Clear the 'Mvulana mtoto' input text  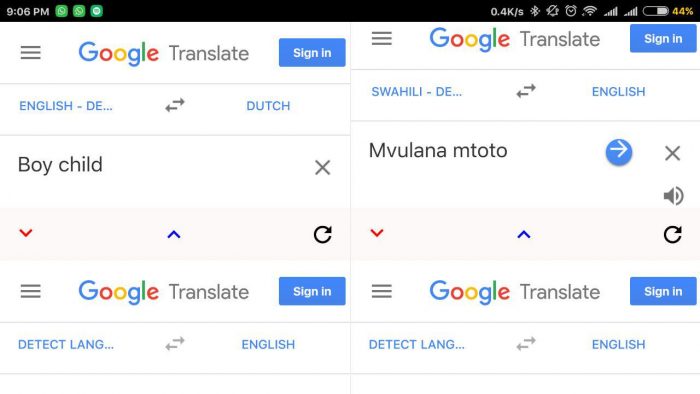click(672, 153)
